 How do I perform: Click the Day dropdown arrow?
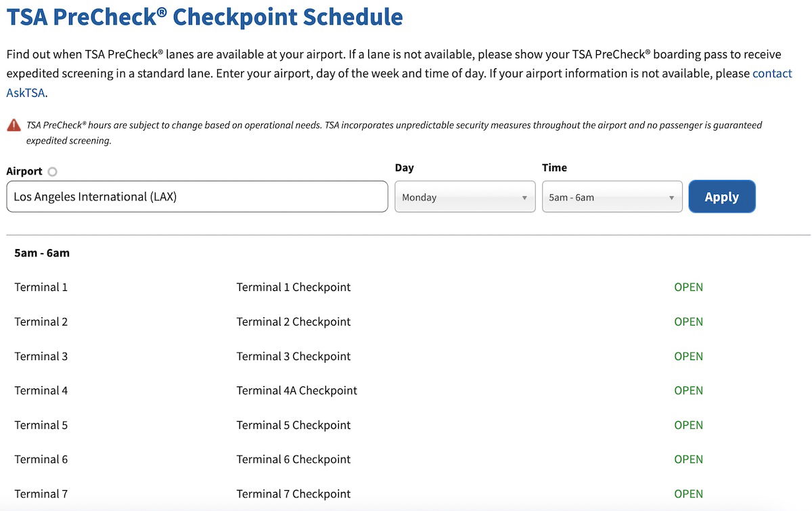click(524, 198)
